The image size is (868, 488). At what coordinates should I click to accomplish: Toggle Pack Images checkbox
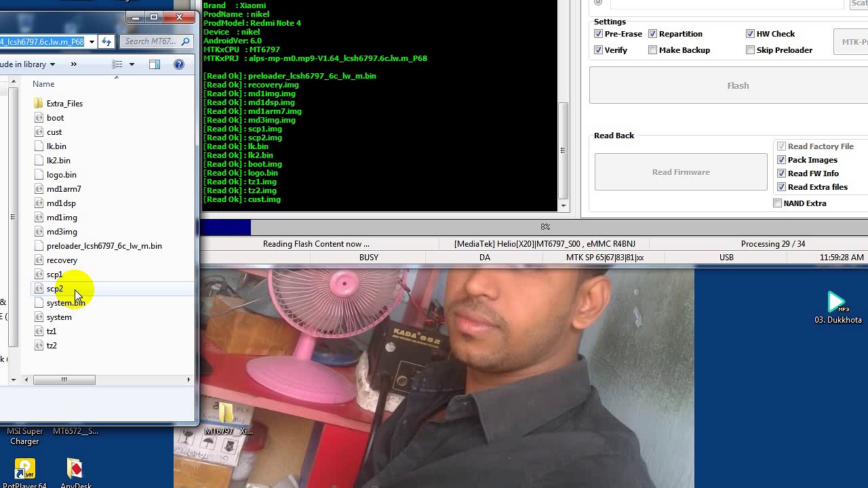pyautogui.click(x=781, y=160)
